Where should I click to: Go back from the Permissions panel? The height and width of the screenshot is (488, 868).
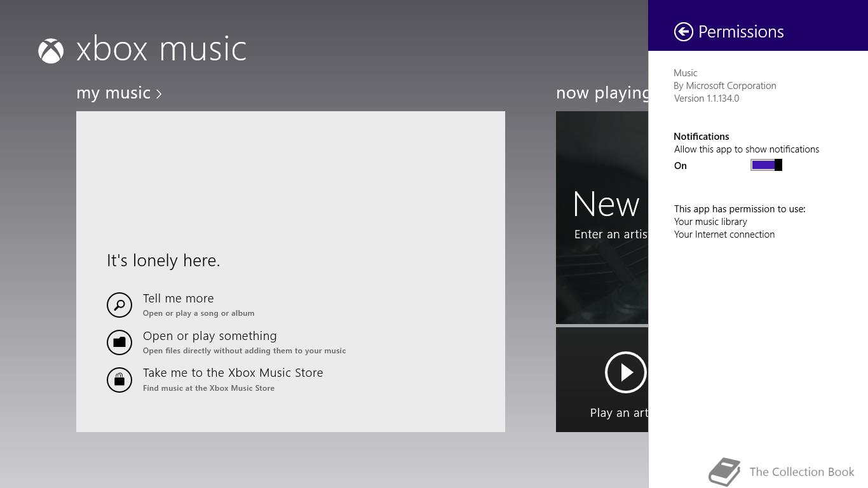[x=684, y=32]
